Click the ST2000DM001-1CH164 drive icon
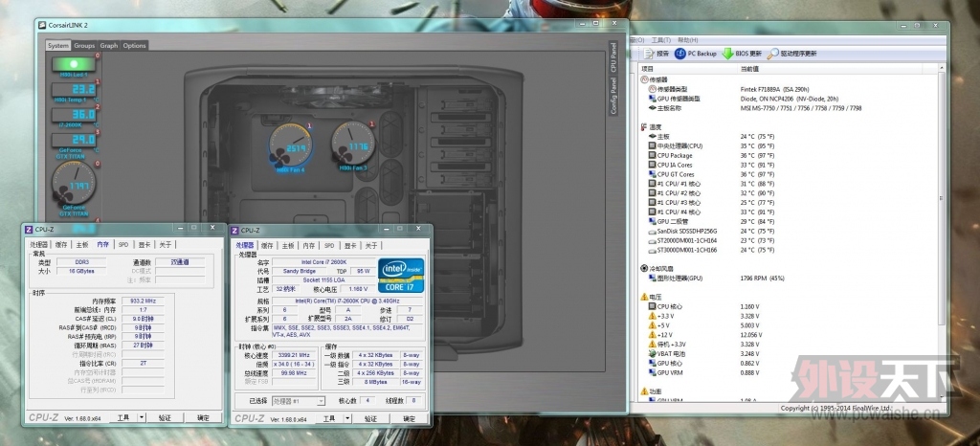Image resolution: width=980 pixels, height=446 pixels. coord(653,240)
